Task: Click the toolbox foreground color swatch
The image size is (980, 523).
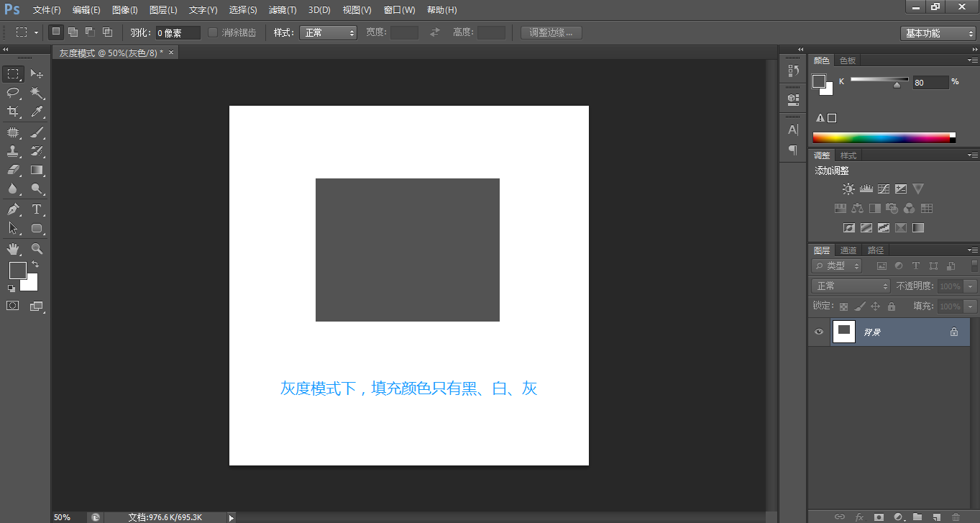Action: coord(17,270)
